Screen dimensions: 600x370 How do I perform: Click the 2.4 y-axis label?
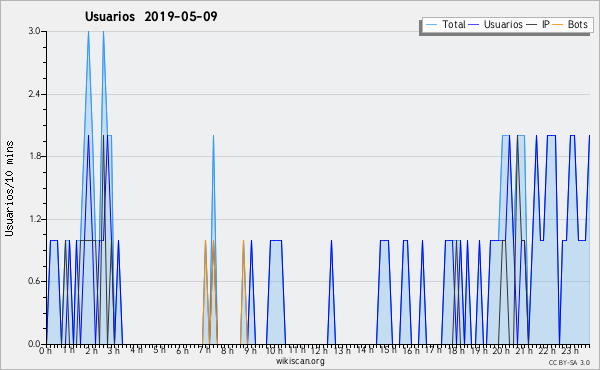coord(35,94)
